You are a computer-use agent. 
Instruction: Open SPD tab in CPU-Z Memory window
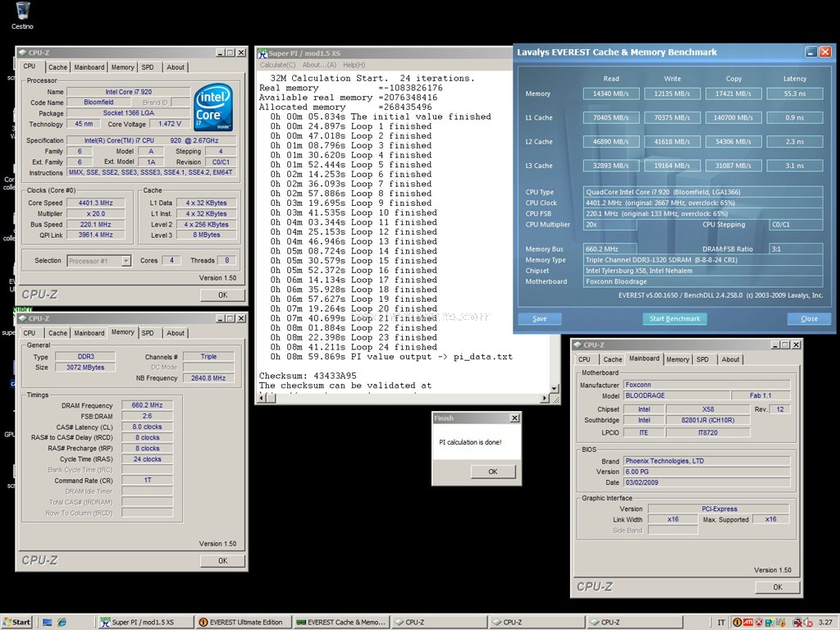148,333
